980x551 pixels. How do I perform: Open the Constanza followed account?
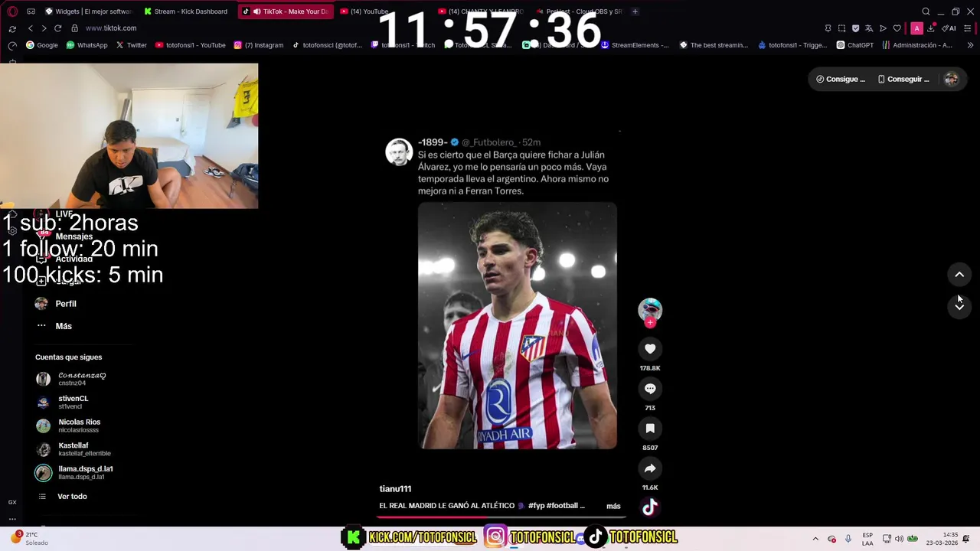point(70,379)
